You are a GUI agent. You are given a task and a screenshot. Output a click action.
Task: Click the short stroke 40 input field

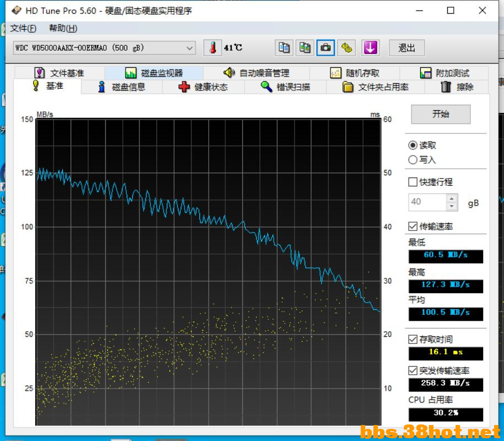click(427, 202)
